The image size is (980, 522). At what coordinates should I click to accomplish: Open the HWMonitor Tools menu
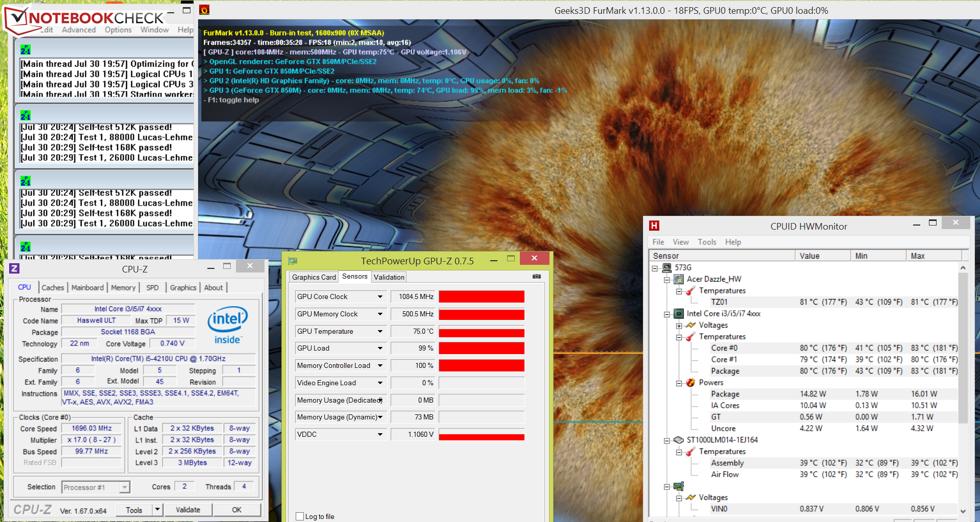coord(707,242)
